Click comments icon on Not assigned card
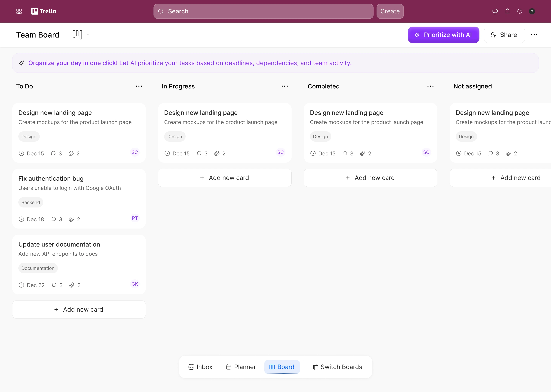The height and width of the screenshot is (392, 551). pyautogui.click(x=491, y=153)
